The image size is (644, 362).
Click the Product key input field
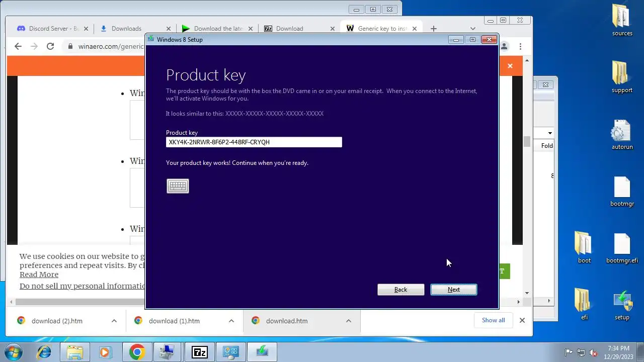pyautogui.click(x=254, y=142)
